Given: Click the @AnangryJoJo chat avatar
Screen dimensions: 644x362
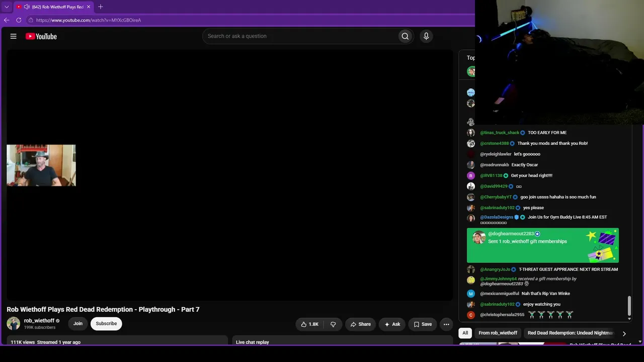Looking at the screenshot, I should coord(471,269).
